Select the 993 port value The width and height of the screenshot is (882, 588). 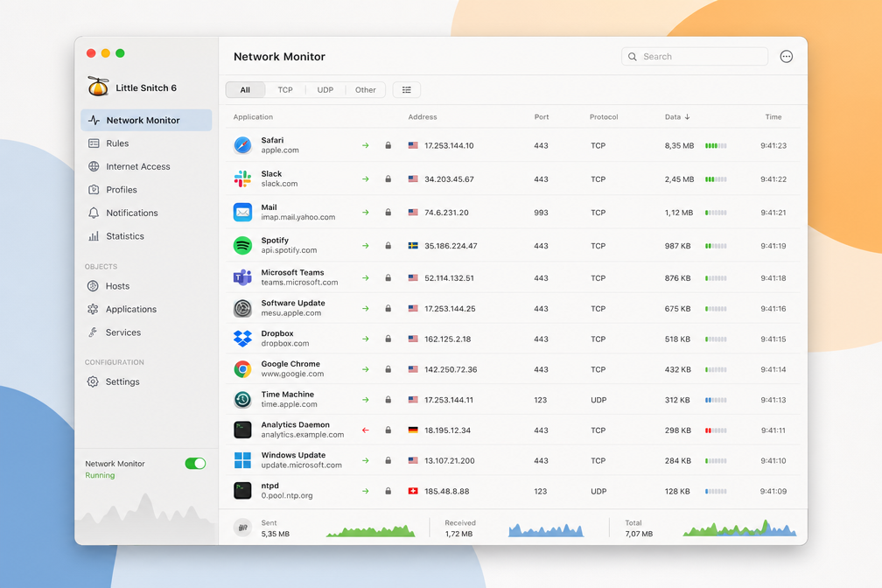(x=541, y=212)
